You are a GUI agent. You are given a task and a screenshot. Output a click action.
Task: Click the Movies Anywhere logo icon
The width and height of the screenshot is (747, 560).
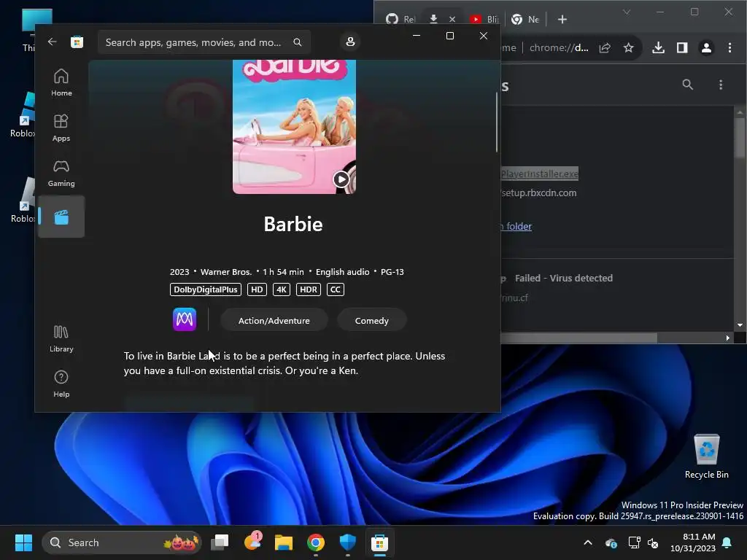point(185,319)
